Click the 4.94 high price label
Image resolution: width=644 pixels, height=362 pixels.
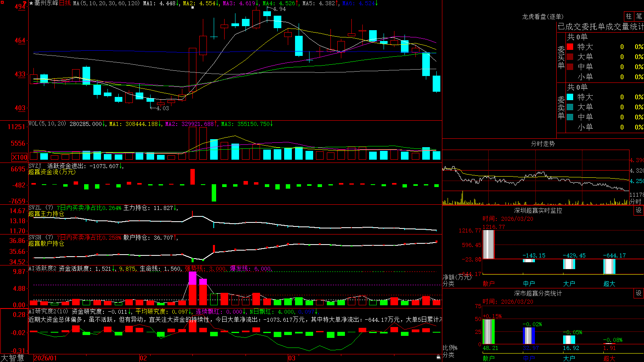click(279, 9)
